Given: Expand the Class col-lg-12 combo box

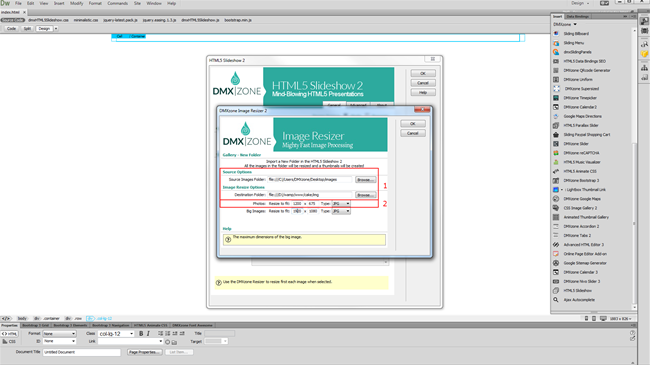Looking at the screenshot, I should (116, 333).
